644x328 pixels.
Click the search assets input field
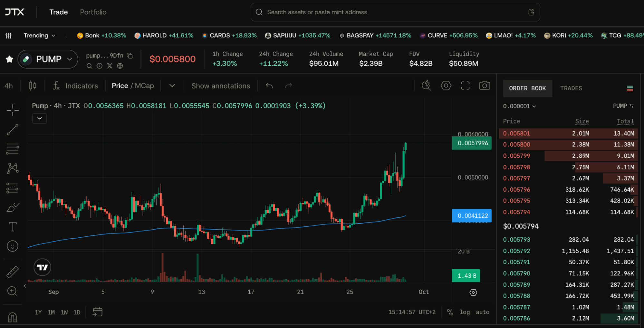[x=395, y=12]
